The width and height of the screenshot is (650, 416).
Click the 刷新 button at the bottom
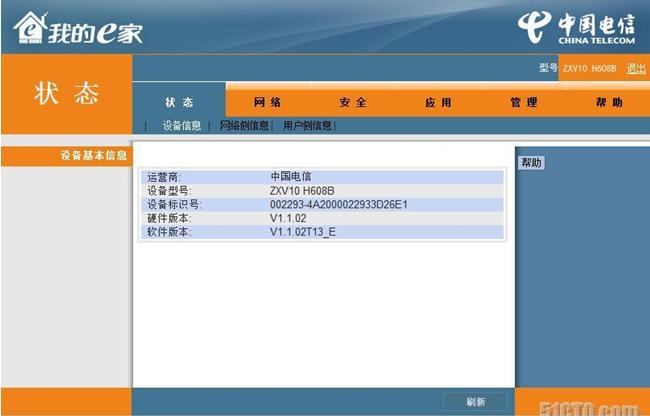[475, 402]
